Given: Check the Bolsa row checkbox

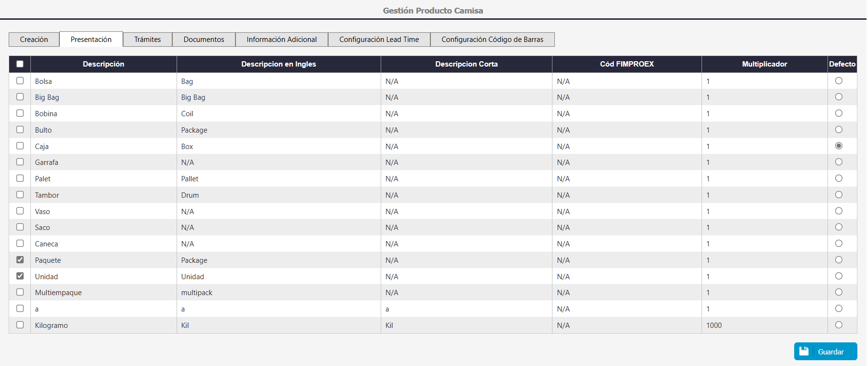Looking at the screenshot, I should tap(20, 81).
